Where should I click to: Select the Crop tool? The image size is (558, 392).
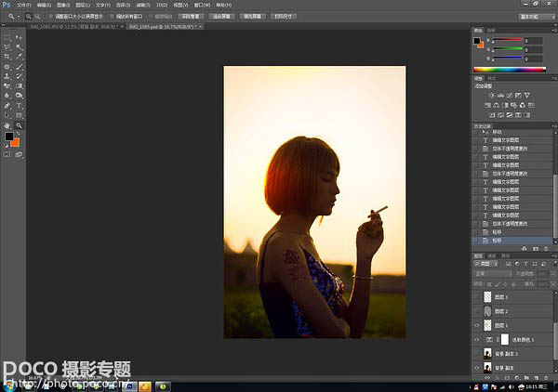click(x=7, y=57)
